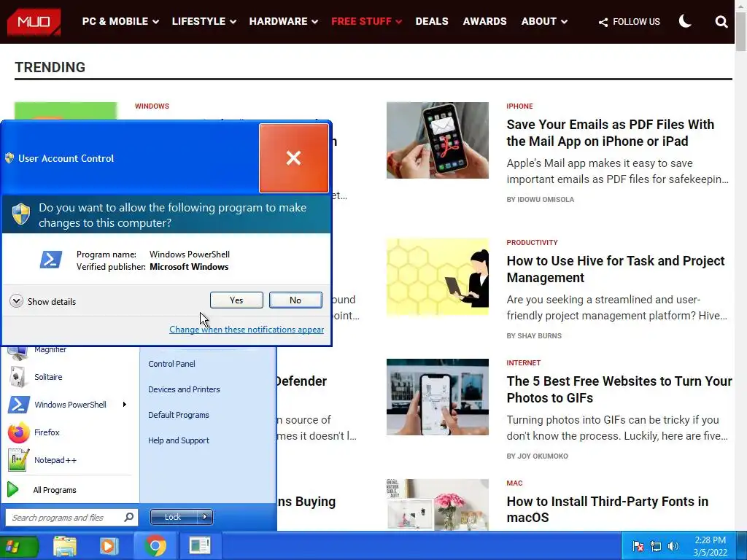Click Windows PowerShell icon in Start menu
This screenshot has height=560, width=747.
pos(18,405)
